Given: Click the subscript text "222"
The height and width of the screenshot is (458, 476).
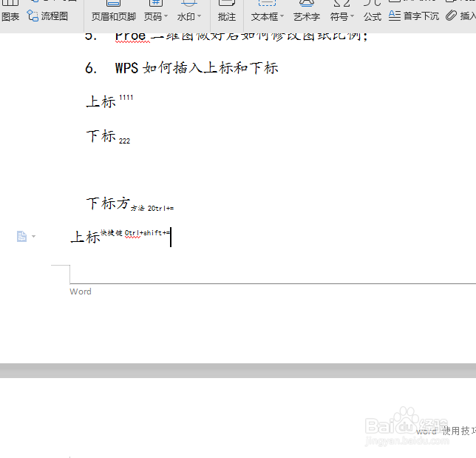Looking at the screenshot, I should [x=124, y=141].
